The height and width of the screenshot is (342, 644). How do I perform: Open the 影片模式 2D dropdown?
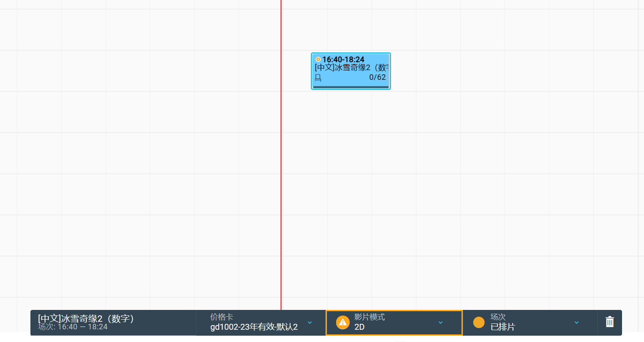click(x=394, y=323)
